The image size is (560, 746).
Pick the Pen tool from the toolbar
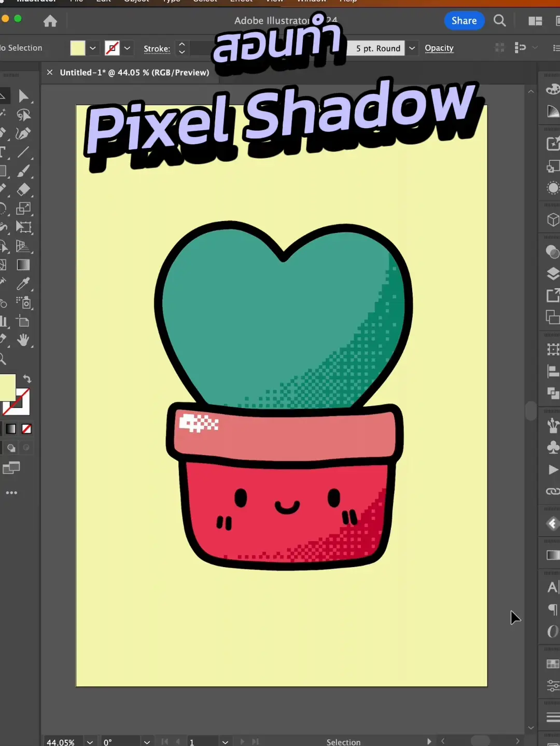point(23,133)
